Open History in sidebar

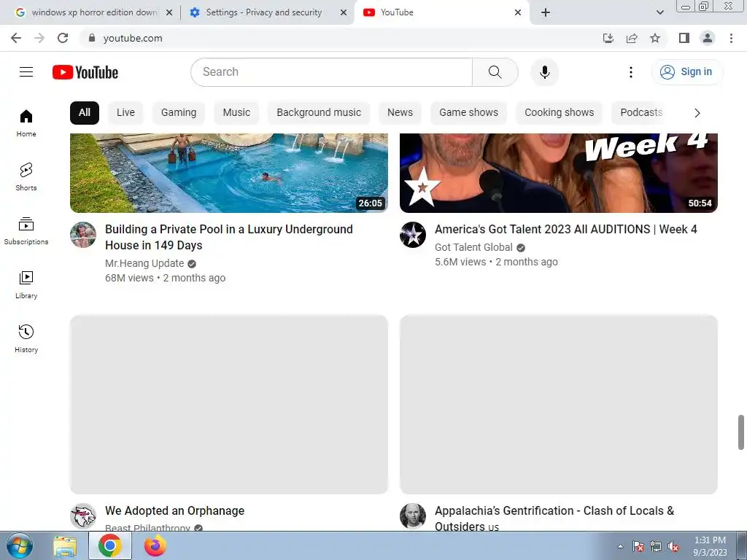coord(26,338)
